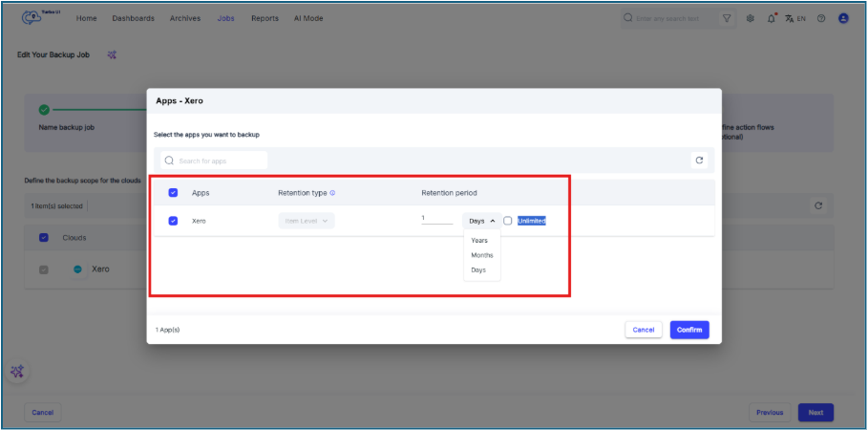This screenshot has width=868, height=430.
Task: Click the green completed step checkmark
Action: point(44,110)
